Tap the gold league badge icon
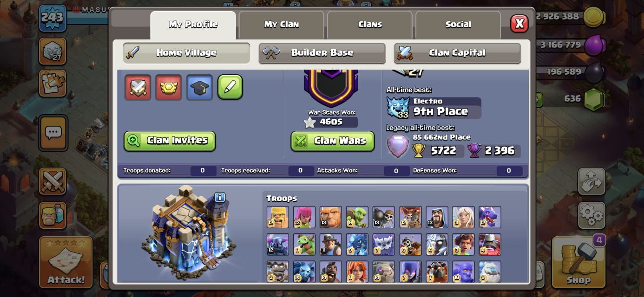 click(x=169, y=87)
